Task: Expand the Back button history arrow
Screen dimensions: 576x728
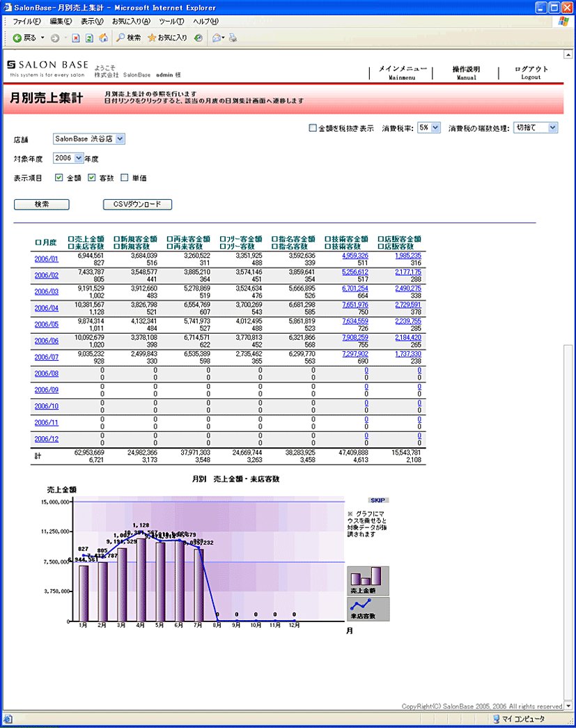Action: click(42, 38)
